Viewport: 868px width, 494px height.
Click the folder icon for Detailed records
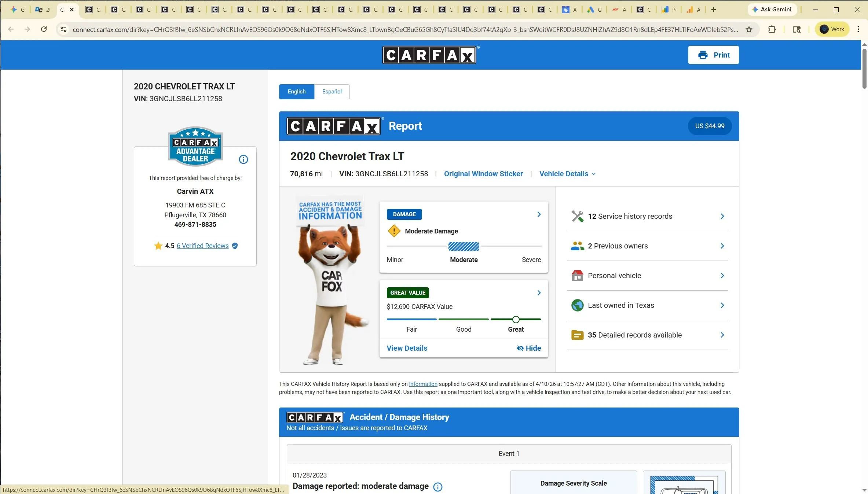pos(577,335)
